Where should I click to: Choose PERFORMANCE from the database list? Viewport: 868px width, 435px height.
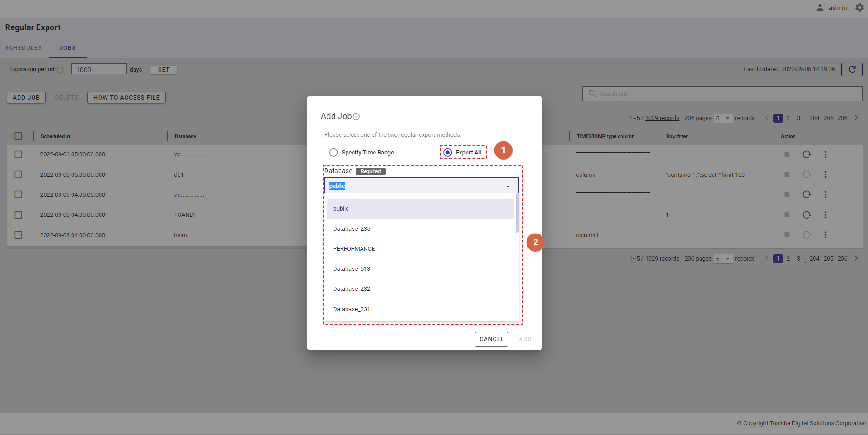click(354, 249)
